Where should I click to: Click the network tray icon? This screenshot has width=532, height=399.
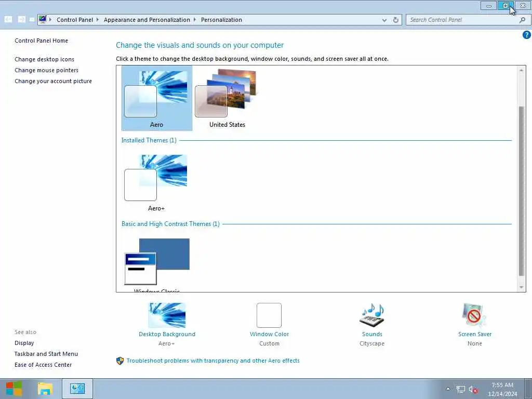(461, 389)
